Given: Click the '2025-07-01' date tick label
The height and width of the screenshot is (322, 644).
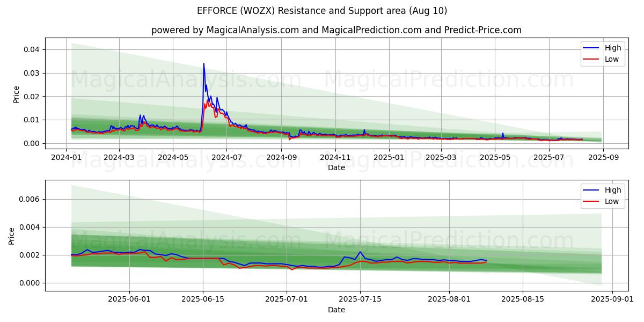Looking at the screenshot, I should coord(287,299).
